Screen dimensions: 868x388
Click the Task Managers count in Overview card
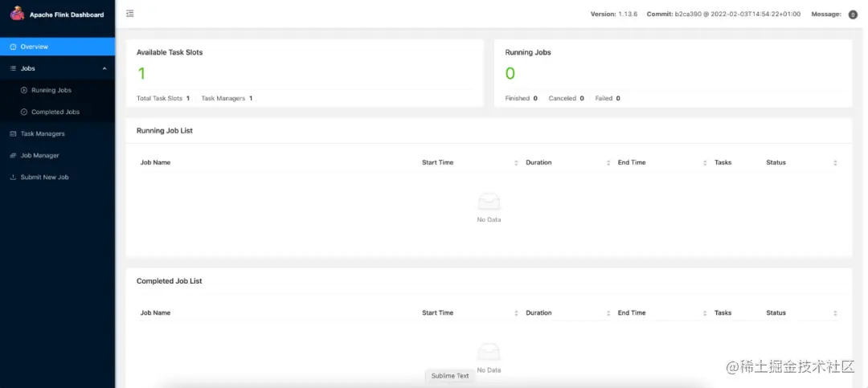point(251,98)
